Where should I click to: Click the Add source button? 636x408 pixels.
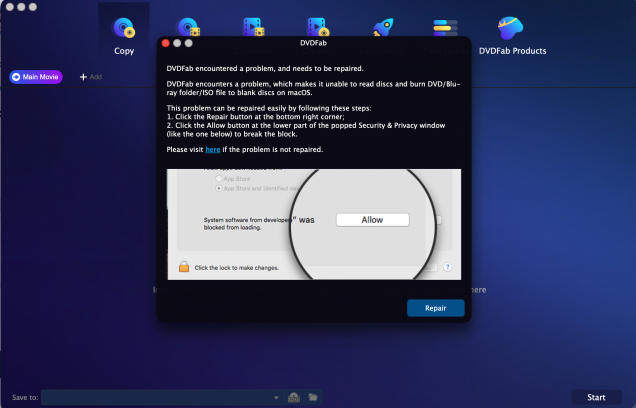91,77
